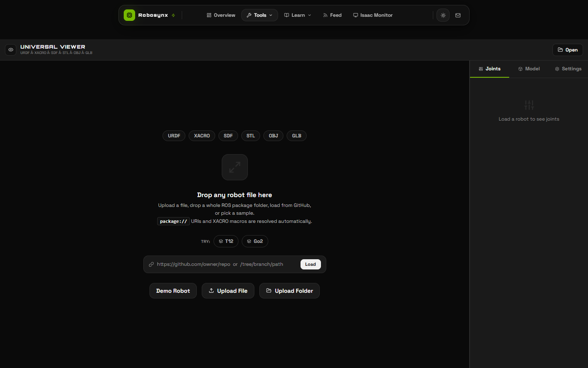Expand the Learn dropdown menu
Screen dimensions: 588x368
298,15
